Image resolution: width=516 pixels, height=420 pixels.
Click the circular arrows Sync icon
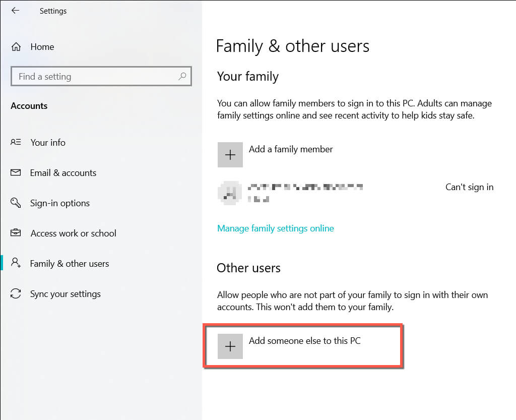pyautogui.click(x=16, y=293)
